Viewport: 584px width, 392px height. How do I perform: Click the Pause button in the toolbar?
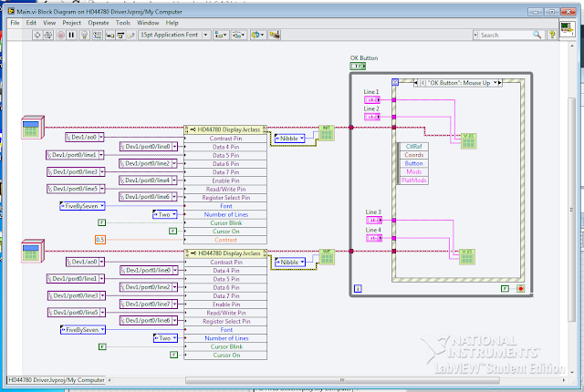(71, 35)
